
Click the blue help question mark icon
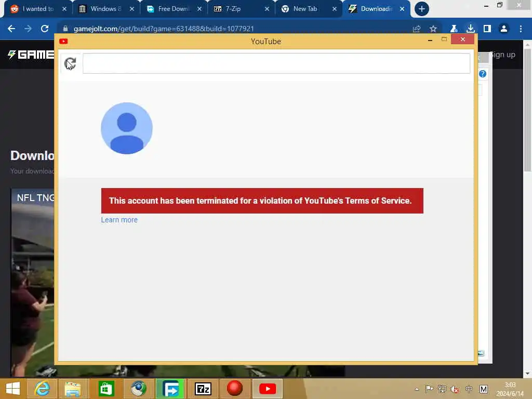(483, 74)
